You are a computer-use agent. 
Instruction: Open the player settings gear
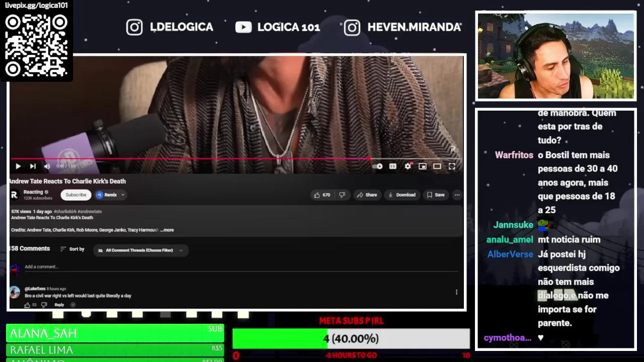pos(408,166)
